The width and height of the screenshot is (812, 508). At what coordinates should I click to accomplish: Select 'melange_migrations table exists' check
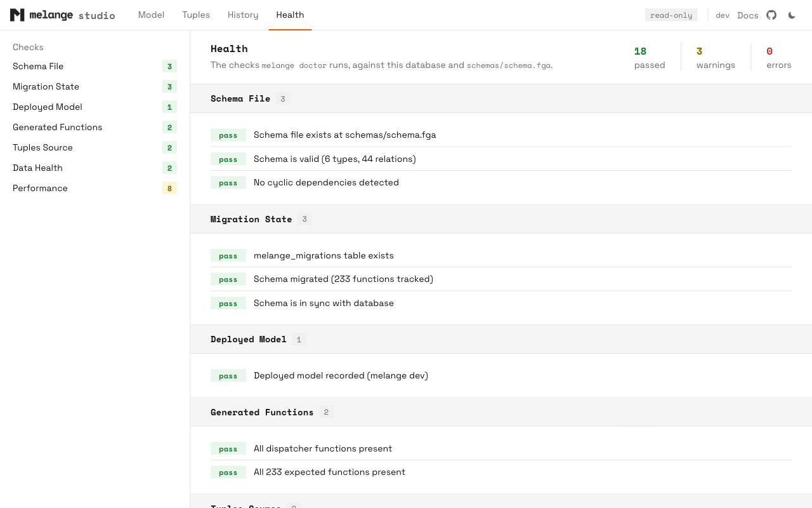pos(501,255)
